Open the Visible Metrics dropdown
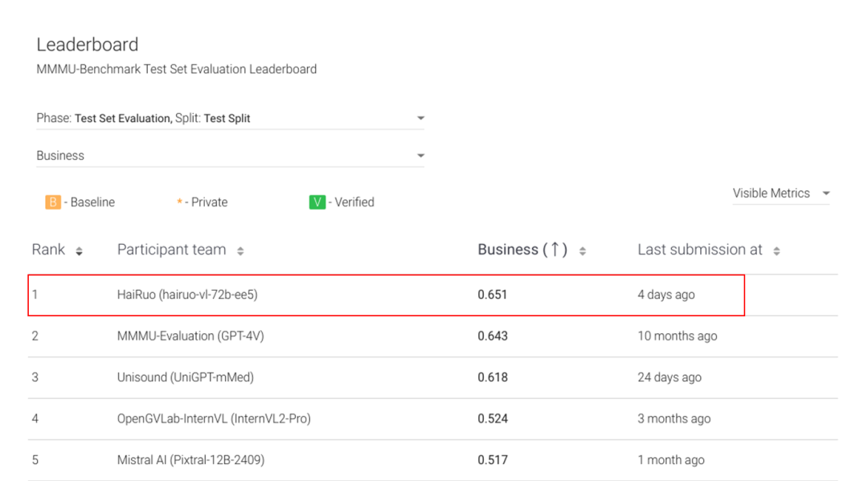Image resolution: width=868 pixels, height=481 pixels. click(x=780, y=194)
